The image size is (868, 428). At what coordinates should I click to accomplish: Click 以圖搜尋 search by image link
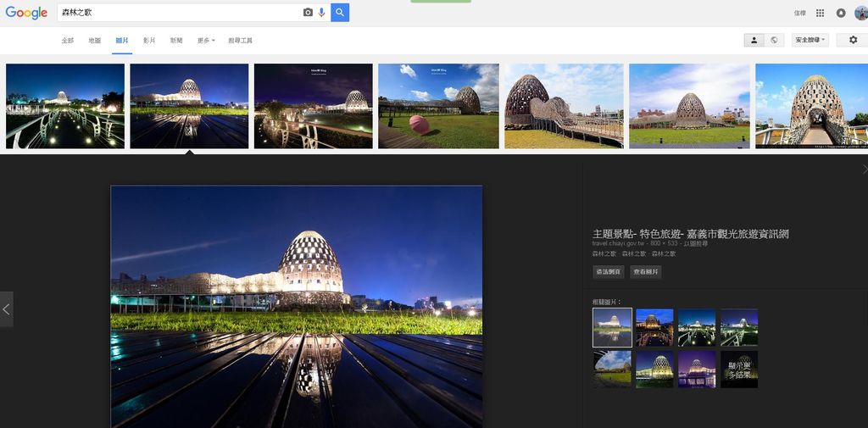point(697,243)
